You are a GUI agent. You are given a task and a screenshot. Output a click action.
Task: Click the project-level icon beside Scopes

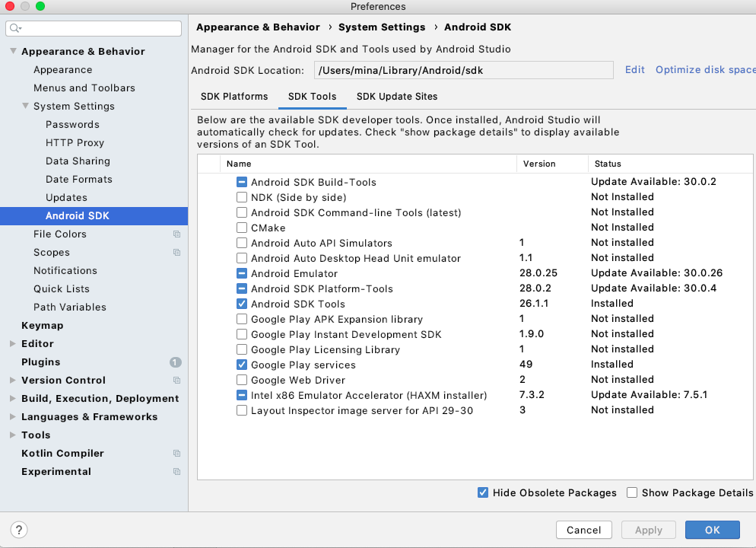[x=177, y=252]
